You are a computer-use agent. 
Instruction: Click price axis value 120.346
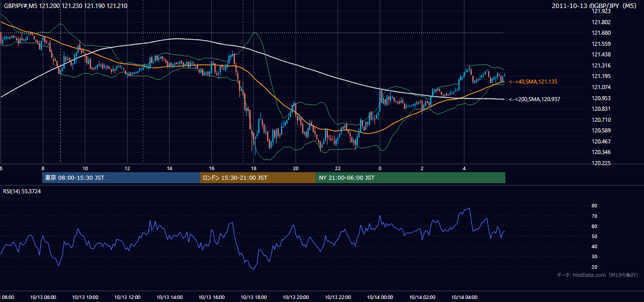pos(601,153)
